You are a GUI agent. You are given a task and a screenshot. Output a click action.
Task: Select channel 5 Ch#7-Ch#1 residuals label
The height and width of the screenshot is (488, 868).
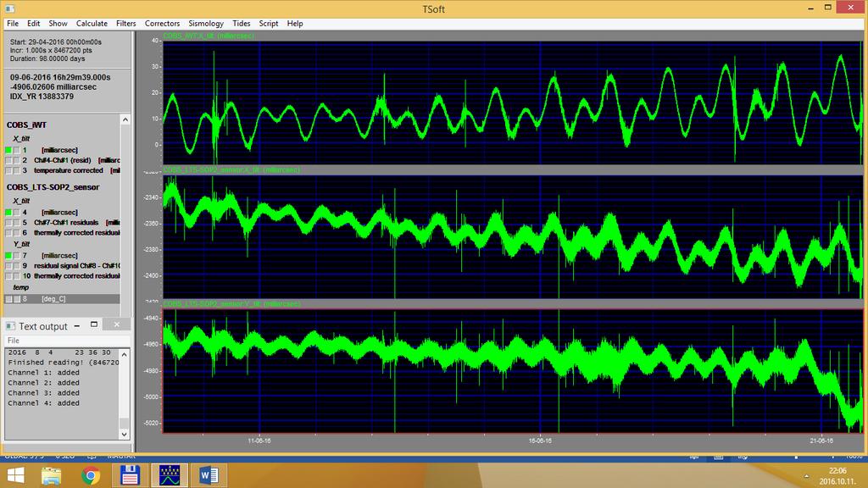66,223
